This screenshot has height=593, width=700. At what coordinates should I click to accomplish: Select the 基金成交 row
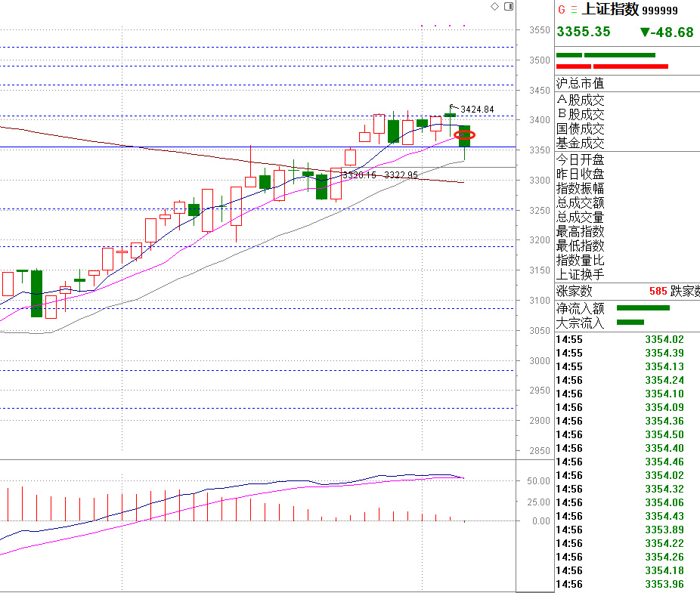pyautogui.click(x=627, y=143)
